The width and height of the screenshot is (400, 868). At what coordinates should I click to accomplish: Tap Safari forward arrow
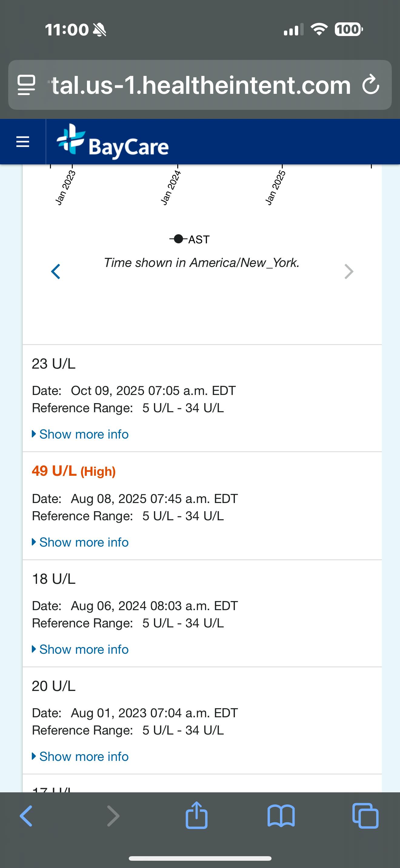click(x=113, y=816)
